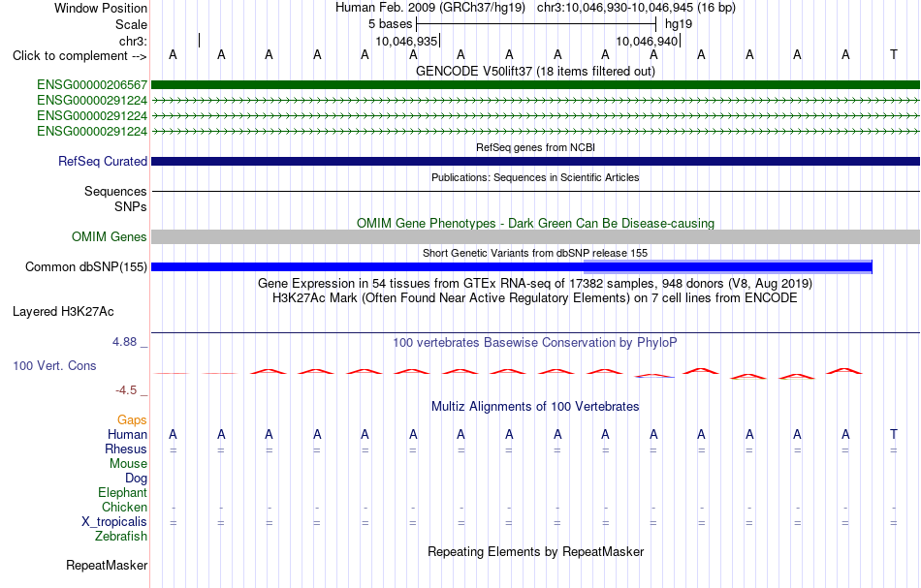Click the chr3:10,046,930-10,046,945 position text

pyautogui.click(x=636, y=8)
